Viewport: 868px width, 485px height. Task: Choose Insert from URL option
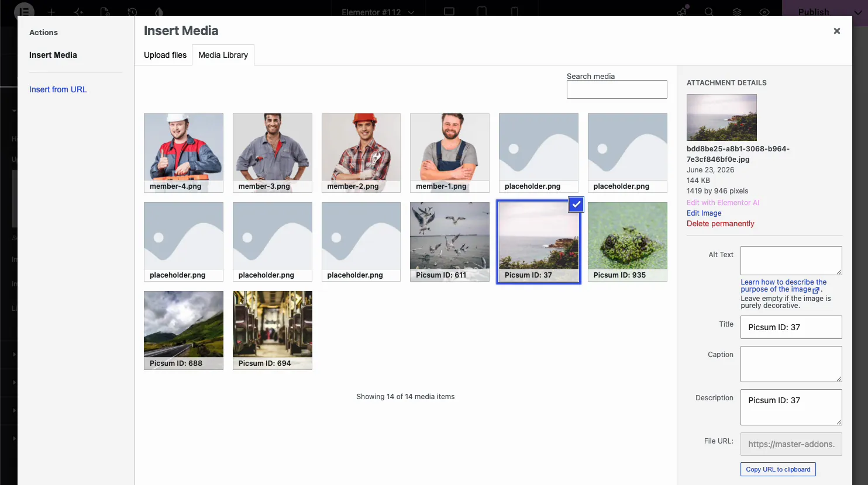click(x=58, y=89)
